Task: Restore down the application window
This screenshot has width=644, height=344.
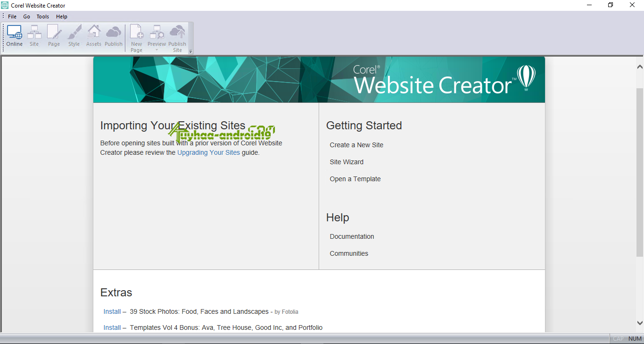Action: click(611, 5)
